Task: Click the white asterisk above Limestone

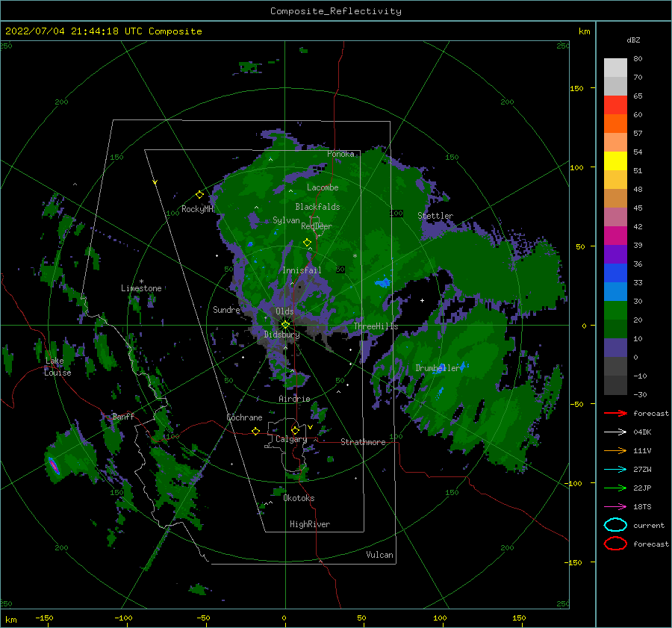Action: click(x=141, y=282)
